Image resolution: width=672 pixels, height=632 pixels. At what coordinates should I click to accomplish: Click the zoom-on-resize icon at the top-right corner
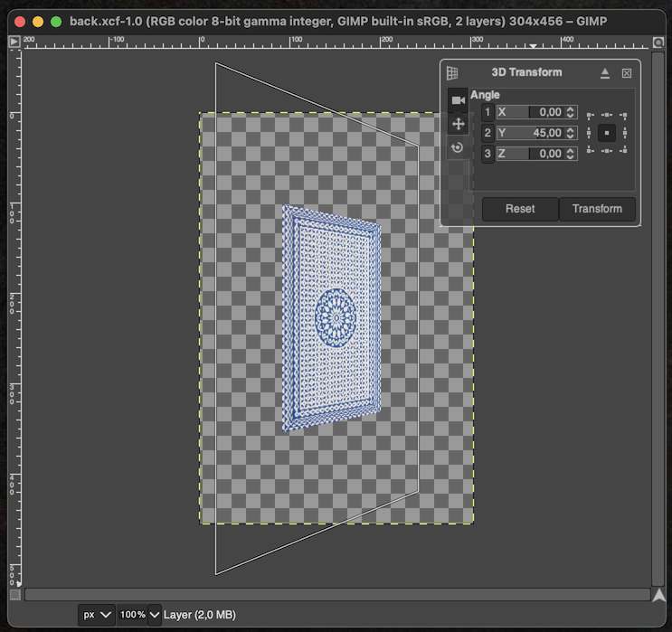tap(658, 42)
